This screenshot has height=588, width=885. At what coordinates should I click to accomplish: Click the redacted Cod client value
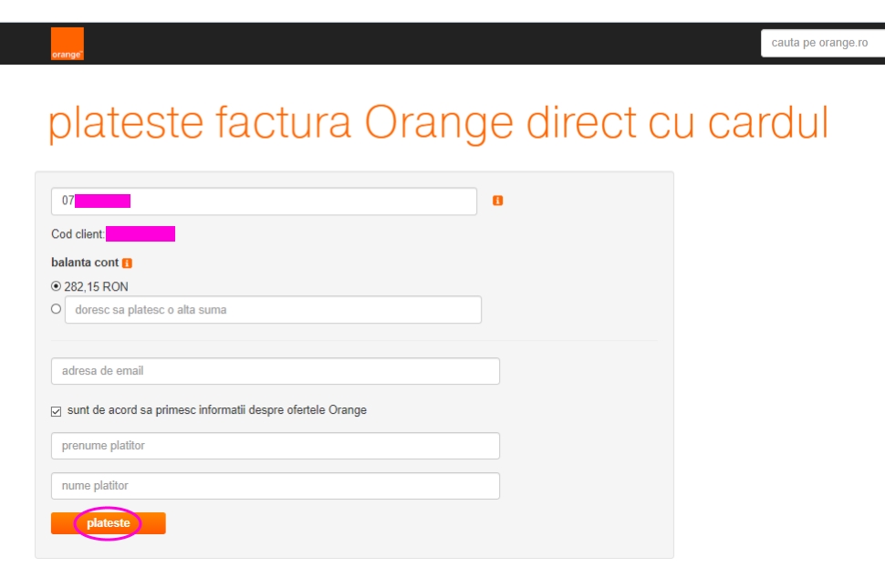pyautogui.click(x=141, y=234)
